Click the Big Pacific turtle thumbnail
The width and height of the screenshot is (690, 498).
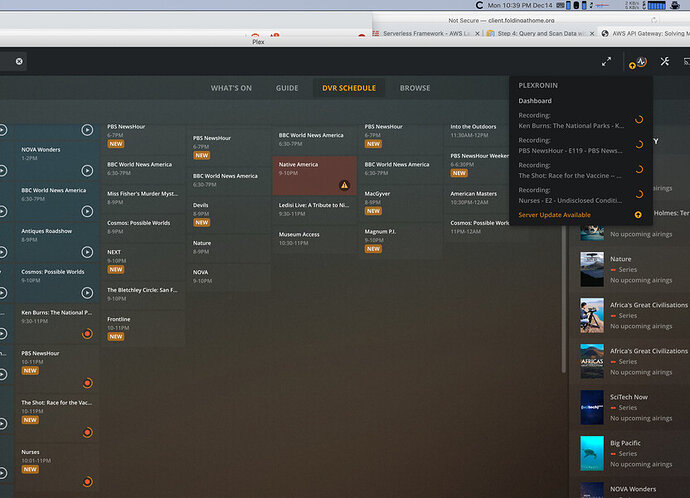[x=592, y=453]
